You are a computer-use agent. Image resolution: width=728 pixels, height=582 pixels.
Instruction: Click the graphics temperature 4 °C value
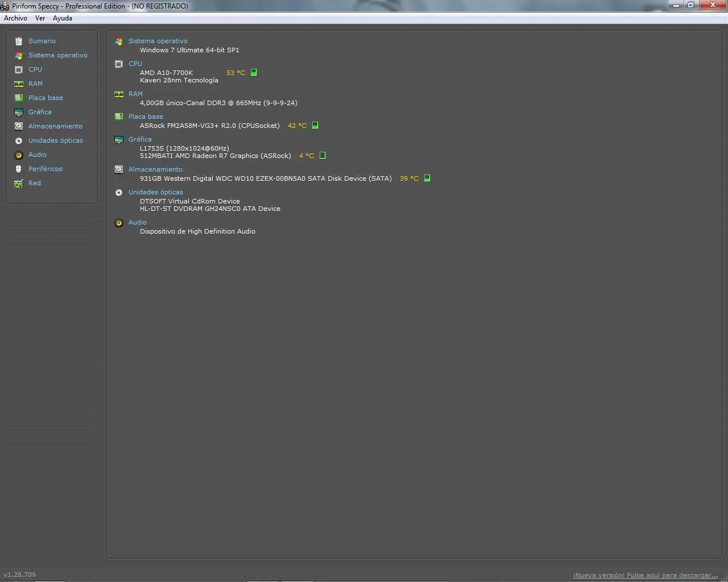tap(307, 156)
